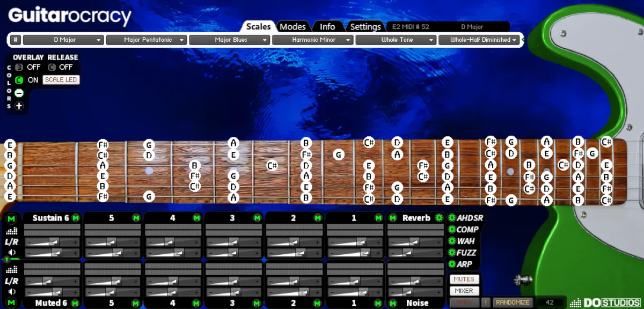Mute the Reverb channel
This screenshot has height=309, width=644.
click(x=392, y=218)
